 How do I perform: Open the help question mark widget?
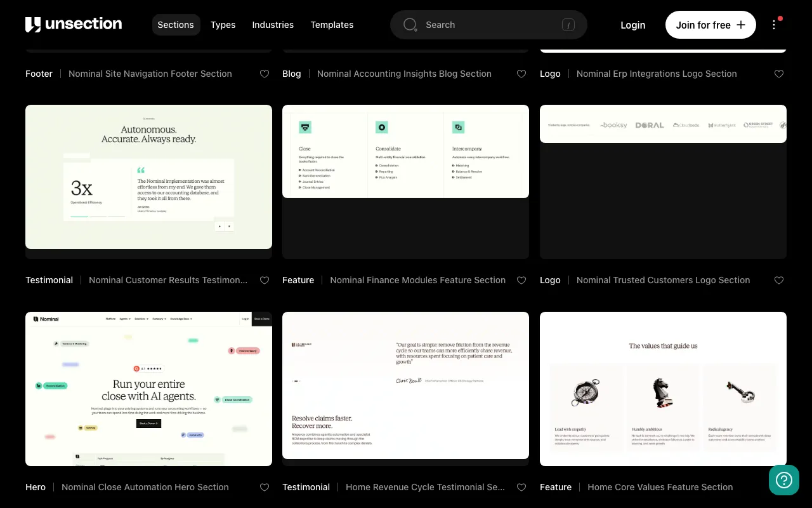click(x=784, y=480)
